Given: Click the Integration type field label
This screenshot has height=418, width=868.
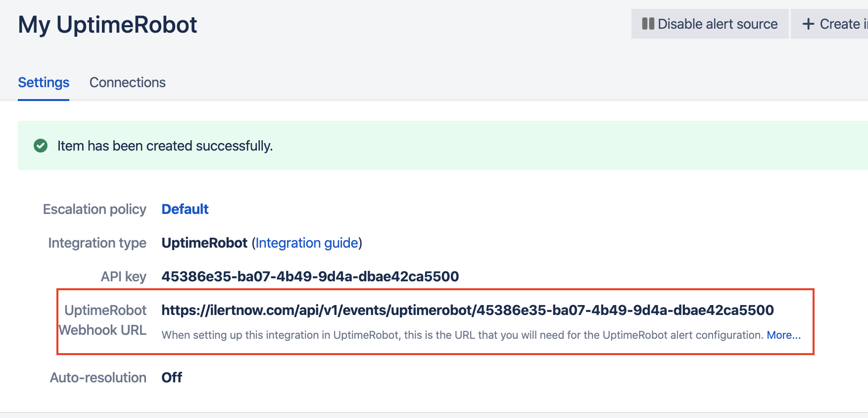Looking at the screenshot, I should 97,243.
